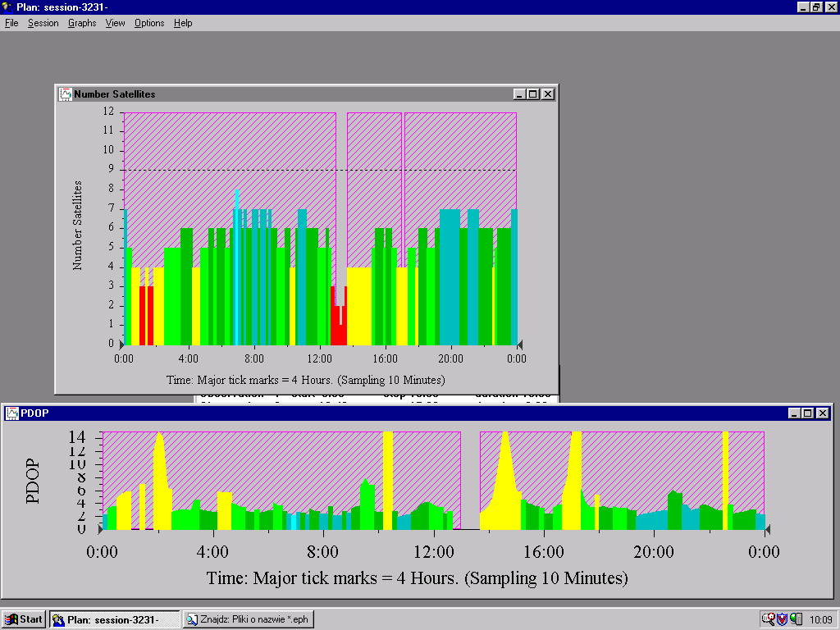Click the PDOP window graph icon
The height and width of the screenshot is (630, 840).
(x=11, y=413)
